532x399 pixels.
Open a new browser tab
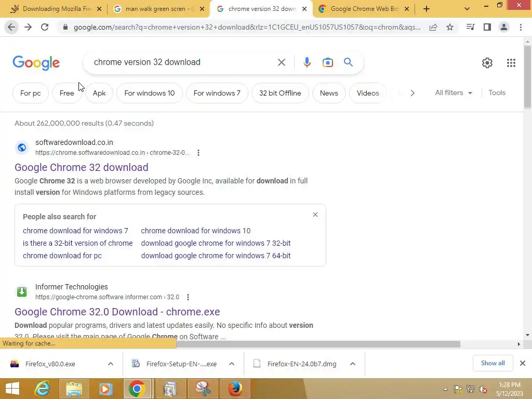tap(427, 9)
